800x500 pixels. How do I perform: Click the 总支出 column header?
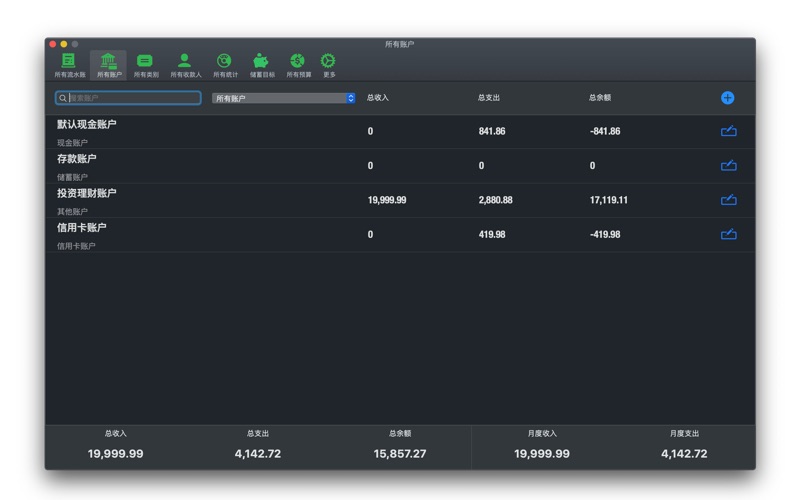tap(489, 98)
